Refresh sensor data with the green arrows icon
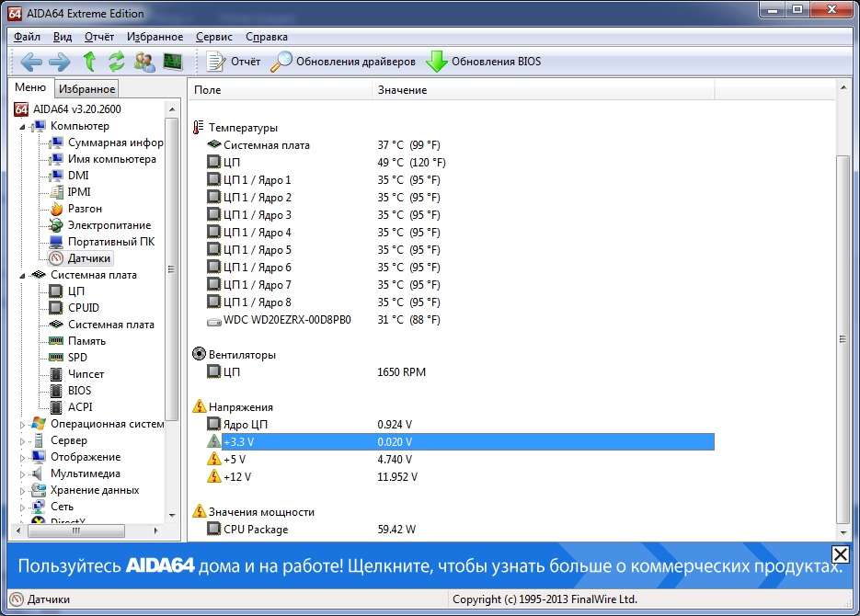The image size is (860, 616). pos(116,62)
